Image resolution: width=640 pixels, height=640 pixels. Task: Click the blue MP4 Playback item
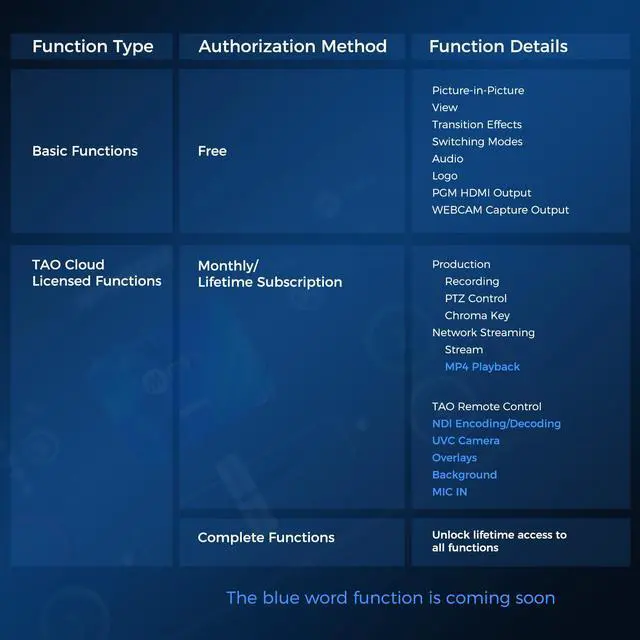pyautogui.click(x=482, y=367)
